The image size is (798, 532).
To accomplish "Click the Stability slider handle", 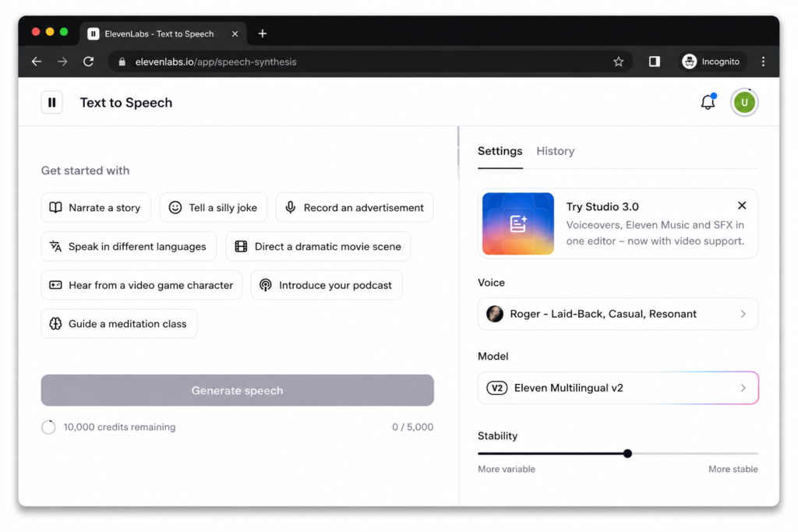I will (x=627, y=453).
